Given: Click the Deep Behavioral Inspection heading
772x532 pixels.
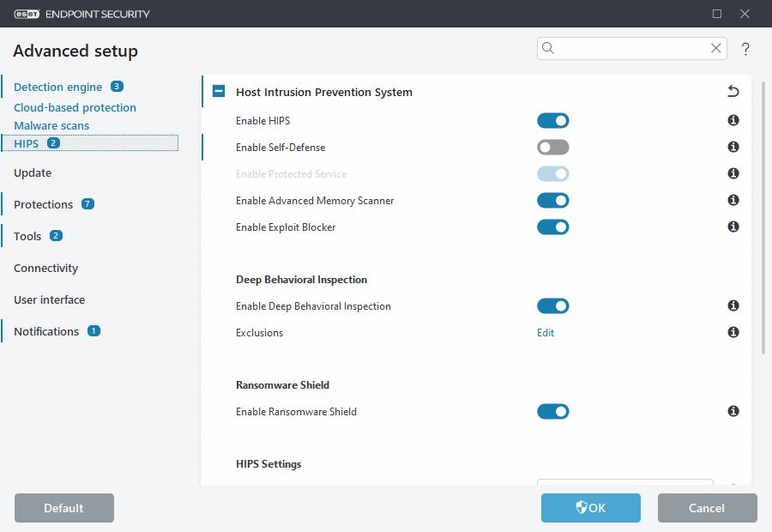Looking at the screenshot, I should [301, 280].
